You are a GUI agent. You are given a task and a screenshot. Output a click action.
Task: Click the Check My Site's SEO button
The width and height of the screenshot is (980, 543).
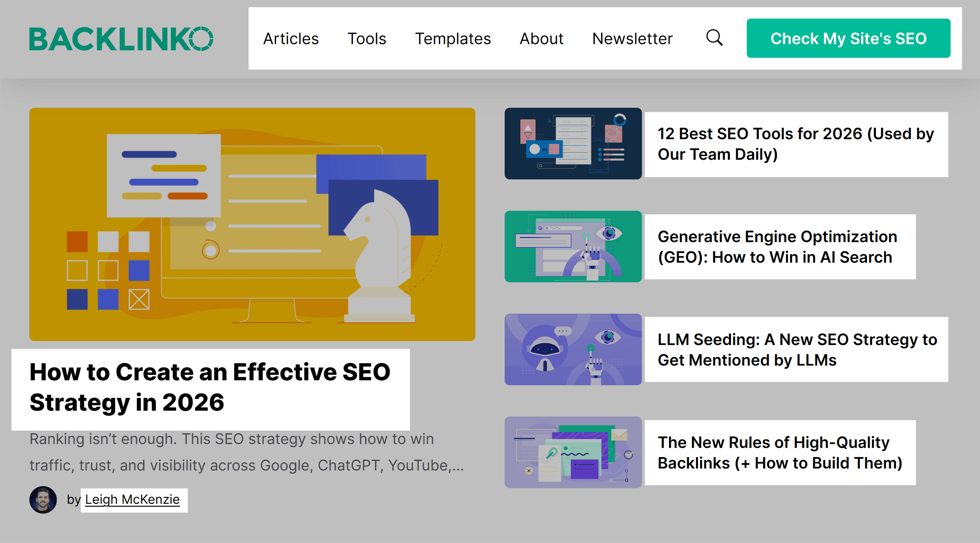(848, 38)
